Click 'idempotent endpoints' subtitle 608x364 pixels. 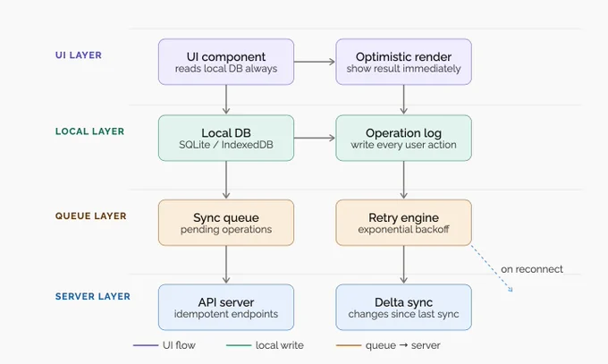pyautogui.click(x=226, y=314)
